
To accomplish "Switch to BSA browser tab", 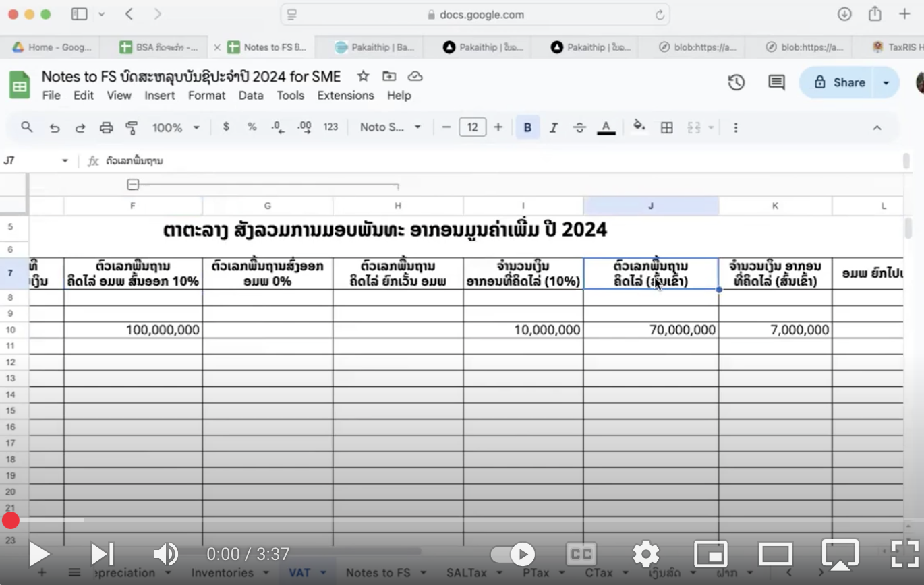I will tap(160, 47).
